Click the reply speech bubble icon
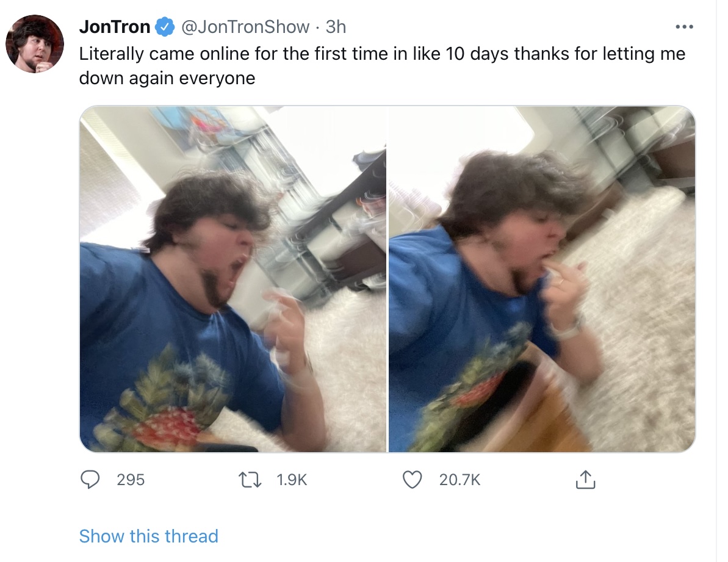This screenshot has width=728, height=562. coord(90,480)
